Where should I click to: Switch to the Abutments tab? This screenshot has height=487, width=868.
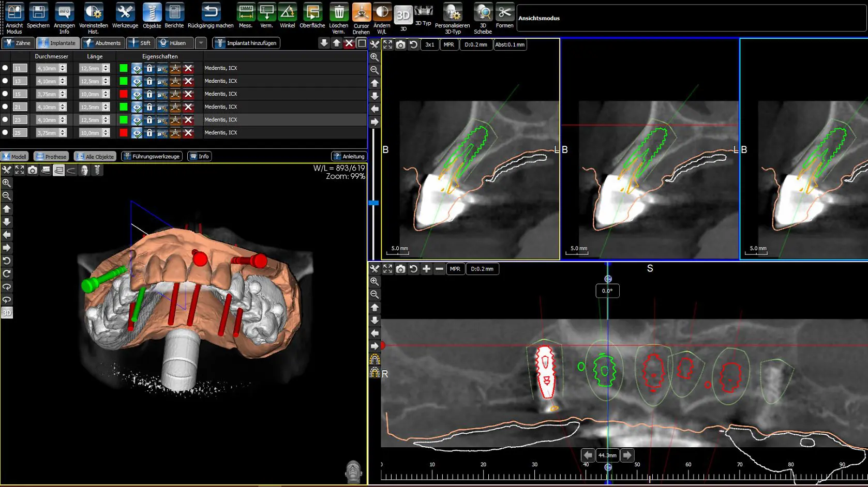[x=103, y=43]
